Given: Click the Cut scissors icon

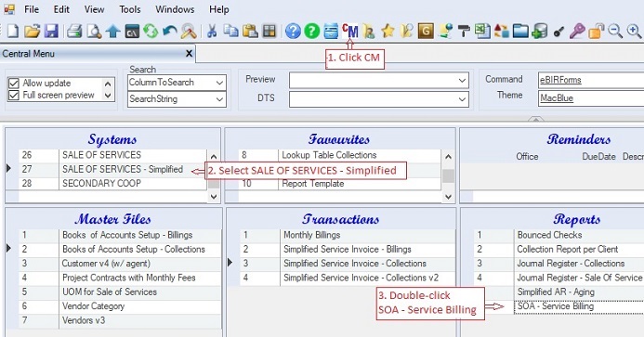Looking at the screenshot, I should tap(212, 32).
